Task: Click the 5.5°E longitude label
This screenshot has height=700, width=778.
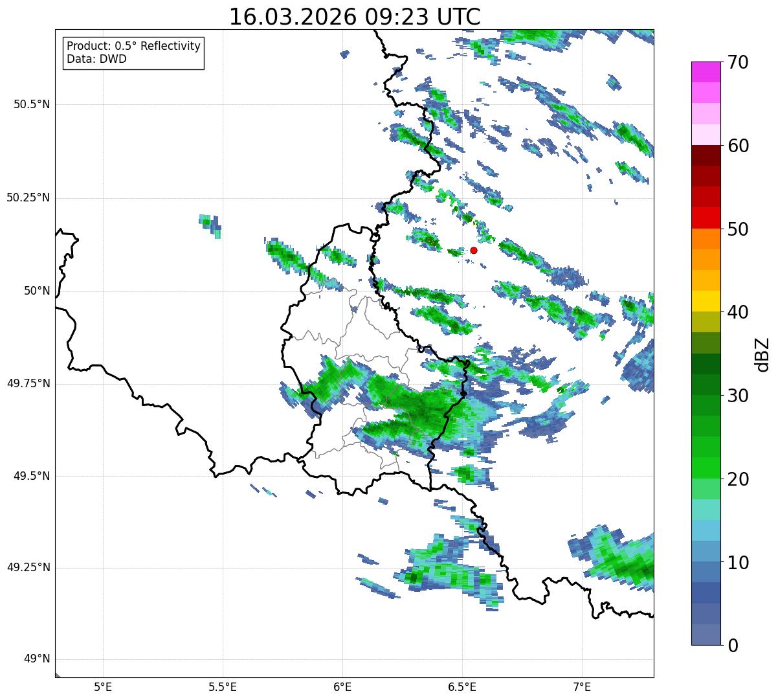Action: 223,687
